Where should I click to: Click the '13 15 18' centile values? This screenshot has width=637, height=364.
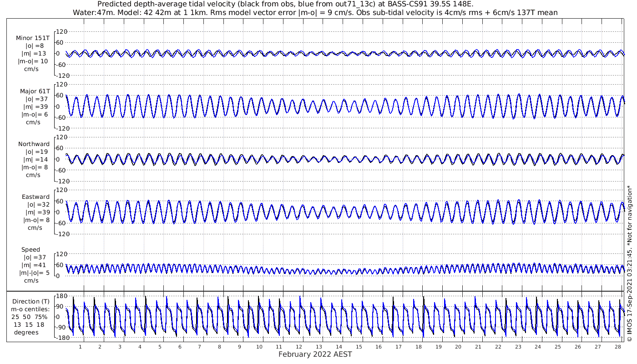(29, 324)
